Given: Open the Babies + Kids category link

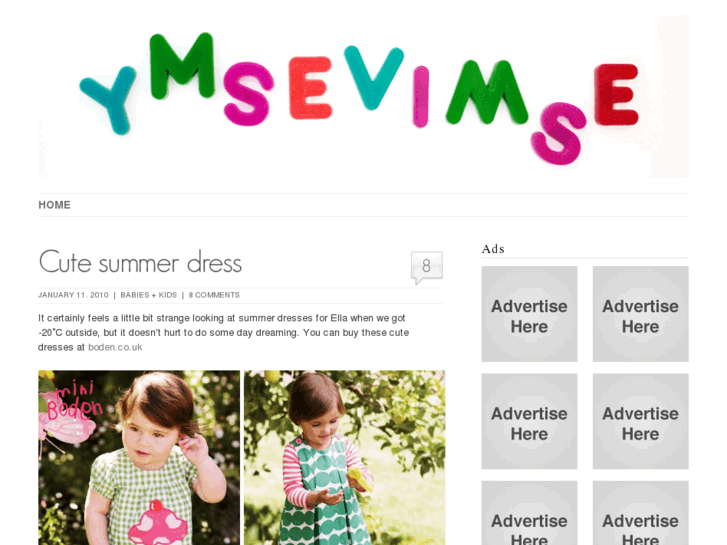Looking at the screenshot, I should [x=148, y=295].
